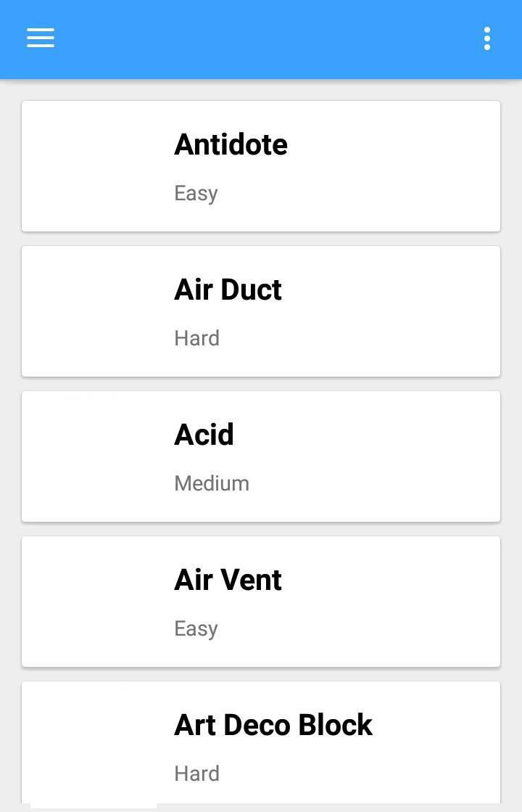Screen dimensions: 522x812
Task: Select the Air Vent title
Action: 228,580
